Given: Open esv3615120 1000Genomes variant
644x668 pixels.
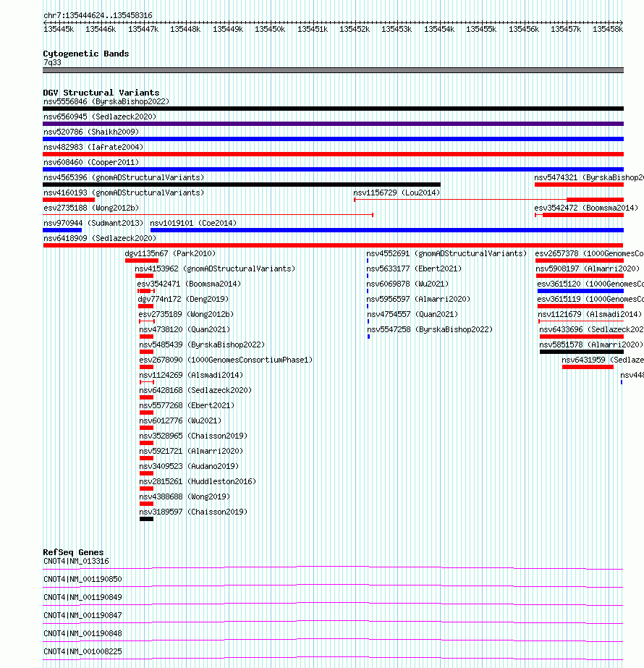Looking at the screenshot, I should pyautogui.click(x=590, y=284).
